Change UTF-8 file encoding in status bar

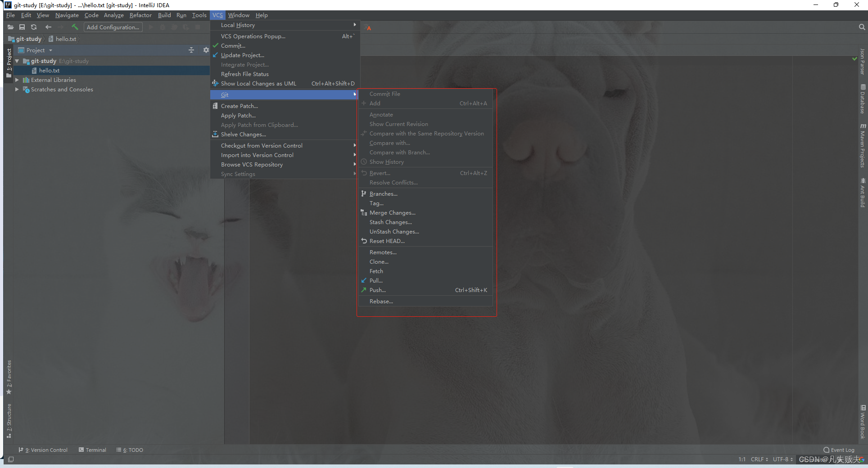coord(783,459)
